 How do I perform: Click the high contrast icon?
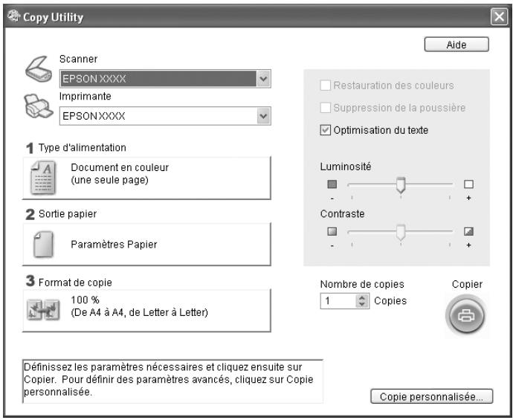tap(468, 232)
